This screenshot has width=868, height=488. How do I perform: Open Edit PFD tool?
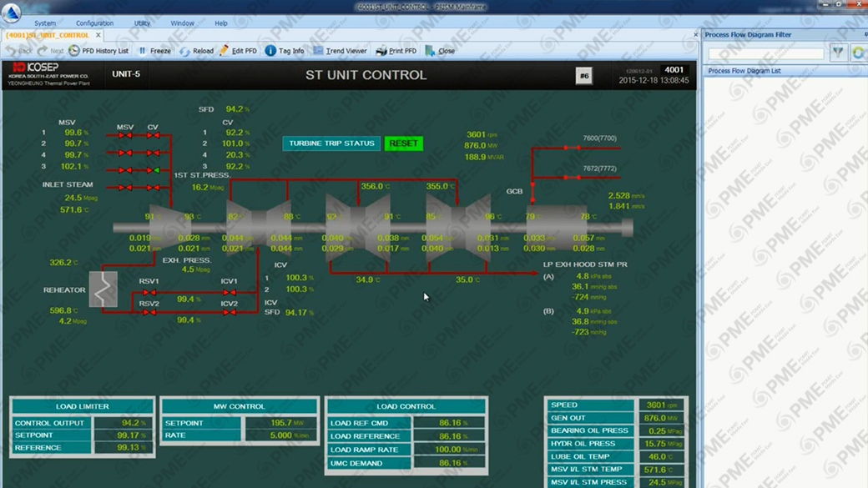pos(238,50)
